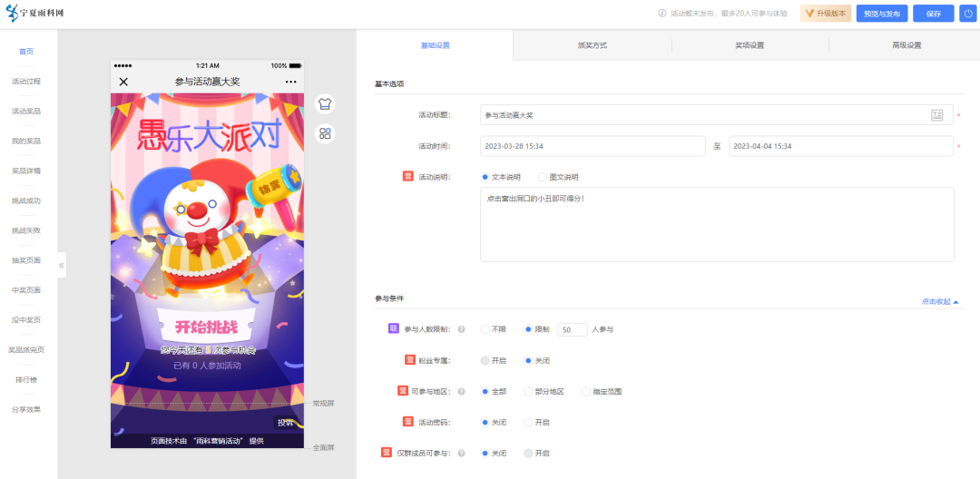
Task: Click the info icon before 活动暂未发布 notice
Action: (x=661, y=13)
